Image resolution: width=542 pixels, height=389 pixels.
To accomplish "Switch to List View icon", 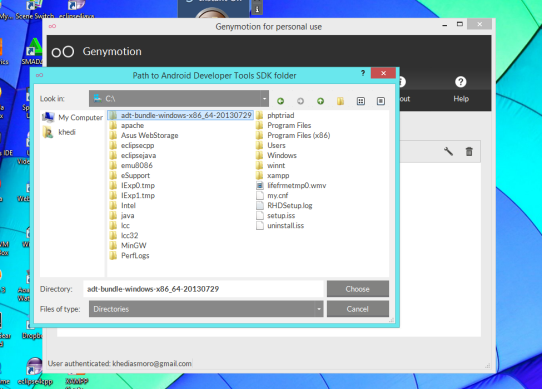I will tap(361, 101).
